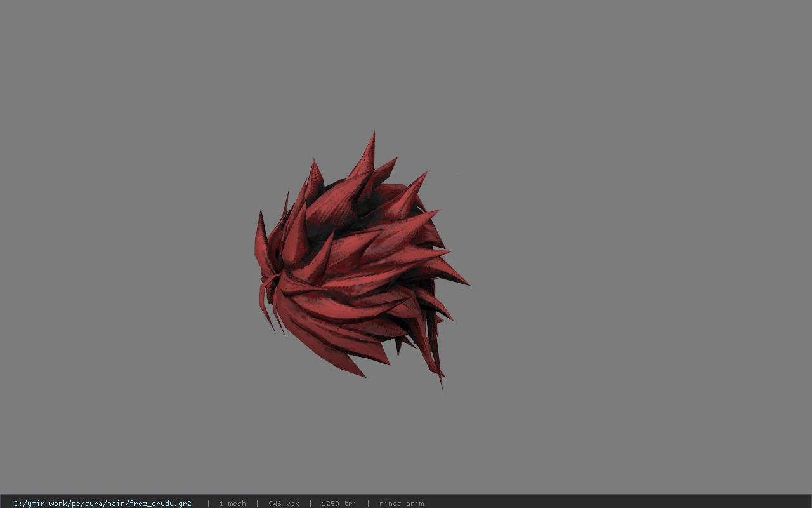Click empty gray viewport left of the model
This screenshot has height=508, width=812.
coord(127,254)
